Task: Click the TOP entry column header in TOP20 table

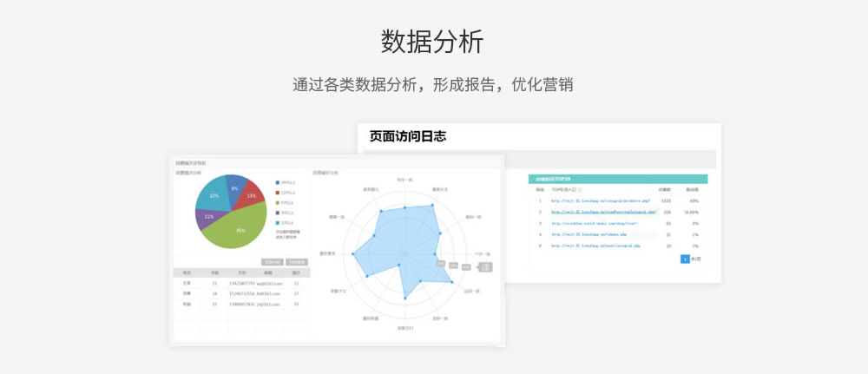Action: pos(564,189)
